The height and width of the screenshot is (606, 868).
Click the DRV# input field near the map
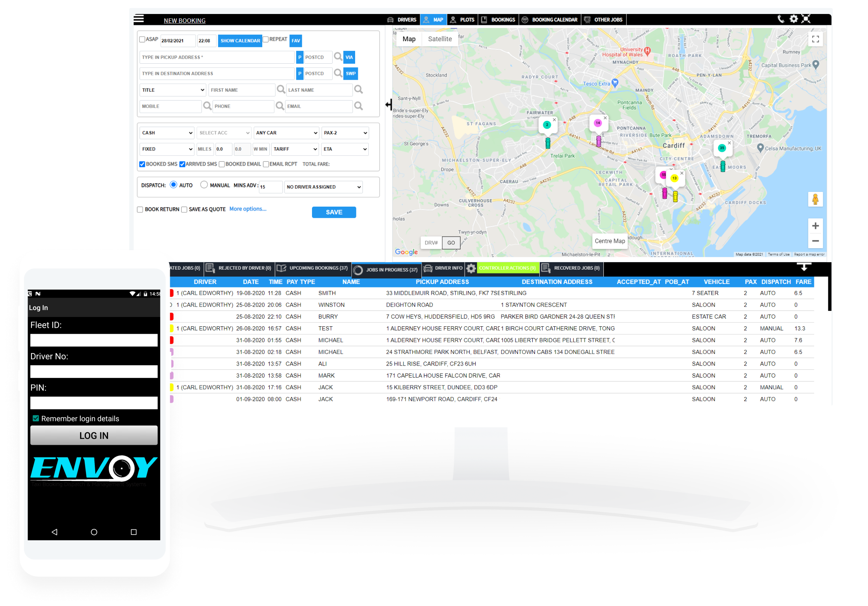(431, 242)
